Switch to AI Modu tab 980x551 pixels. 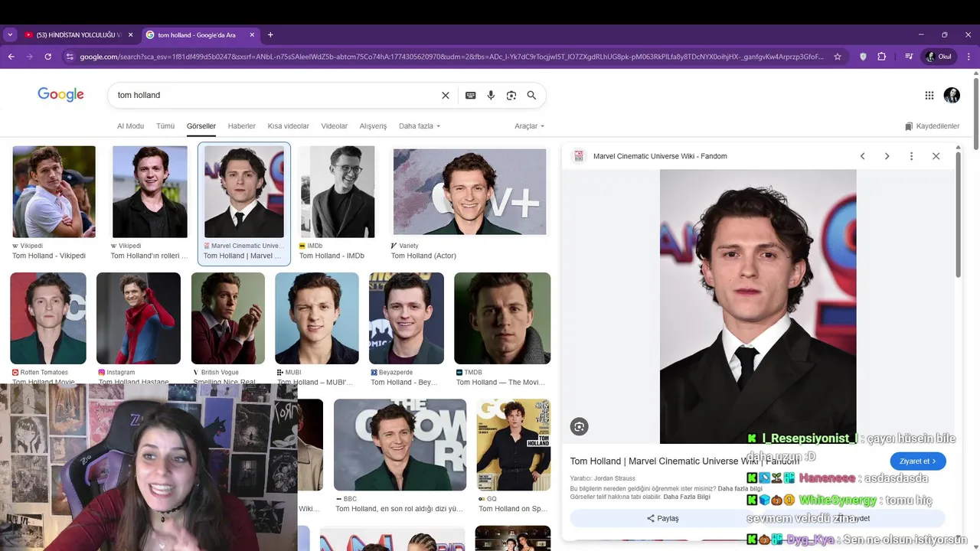pyautogui.click(x=130, y=126)
